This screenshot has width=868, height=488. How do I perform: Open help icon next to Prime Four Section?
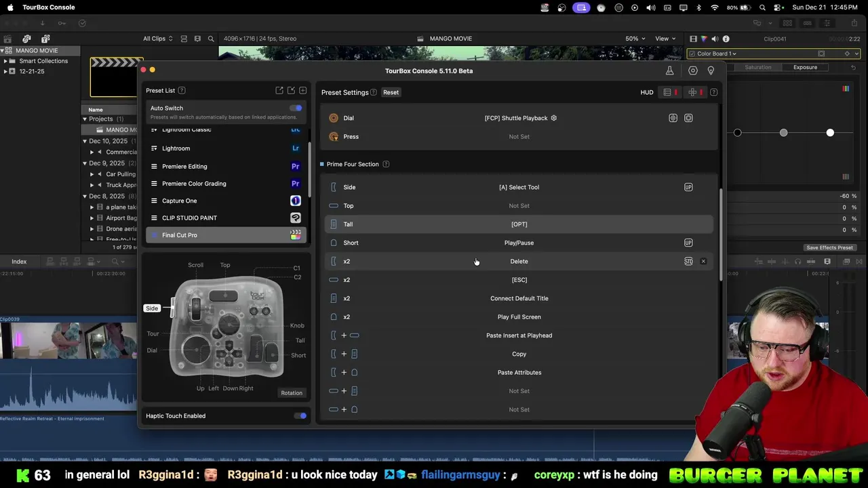click(x=386, y=164)
